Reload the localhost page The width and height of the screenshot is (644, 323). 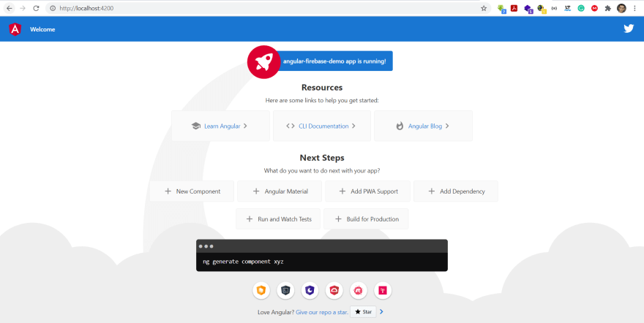[x=36, y=8]
